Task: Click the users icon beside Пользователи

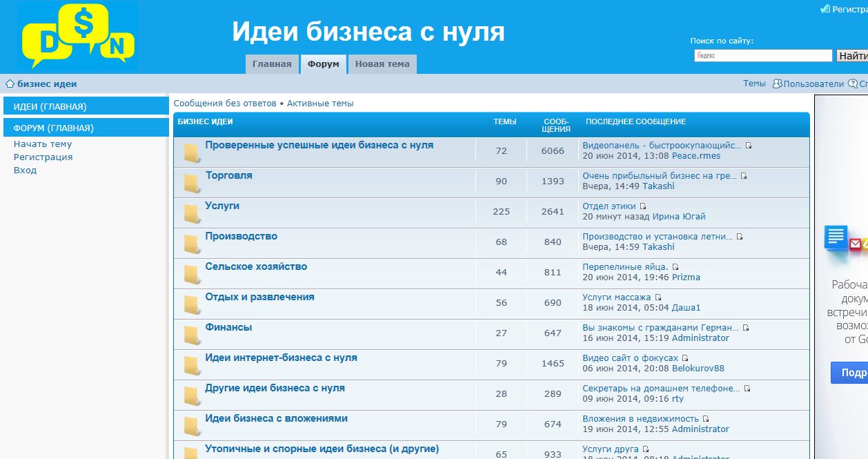Action: 777,84
